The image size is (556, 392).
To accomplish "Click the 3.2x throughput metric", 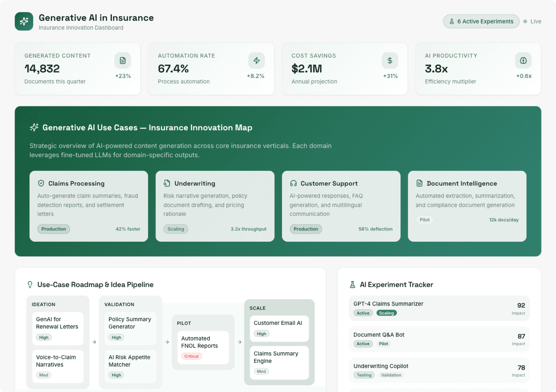I will coord(249,229).
